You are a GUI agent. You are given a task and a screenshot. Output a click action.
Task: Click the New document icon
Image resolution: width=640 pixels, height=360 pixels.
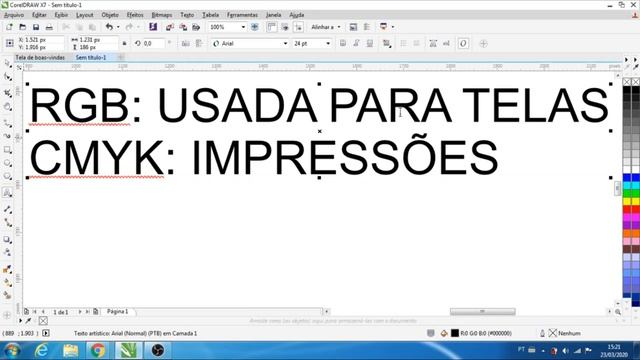[9, 27]
